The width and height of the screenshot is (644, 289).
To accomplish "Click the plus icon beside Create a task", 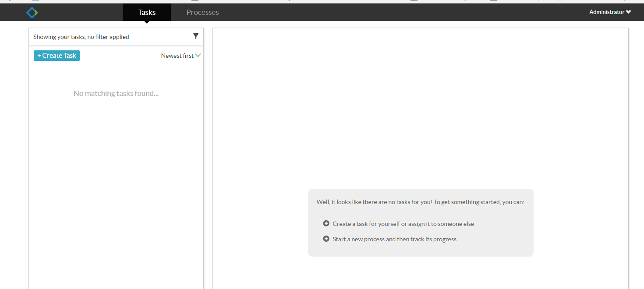I will [326, 224].
